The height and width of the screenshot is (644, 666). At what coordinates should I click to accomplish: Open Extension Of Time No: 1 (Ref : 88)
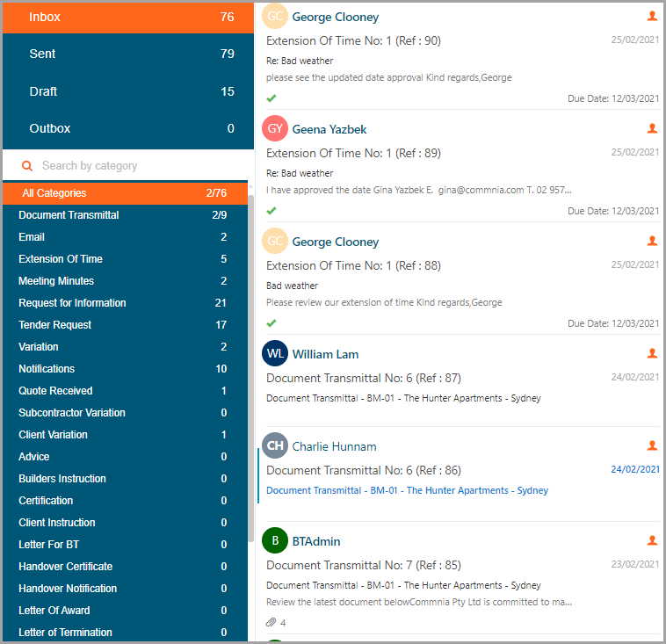(x=353, y=266)
